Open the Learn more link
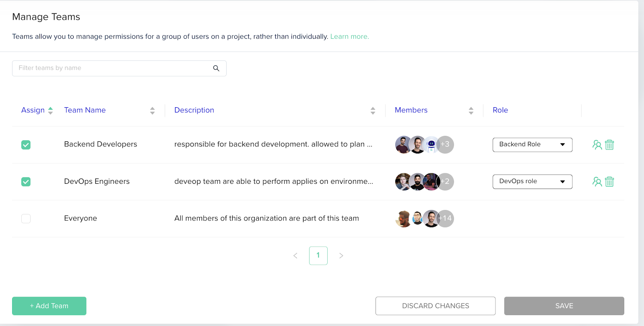 point(349,36)
